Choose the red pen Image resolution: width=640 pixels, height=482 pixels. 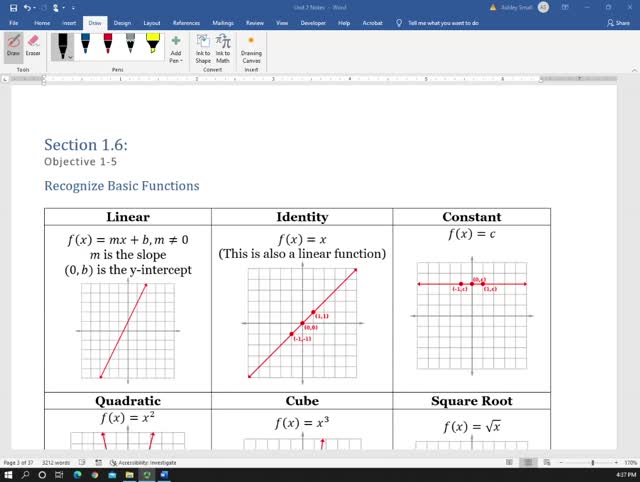tap(108, 44)
